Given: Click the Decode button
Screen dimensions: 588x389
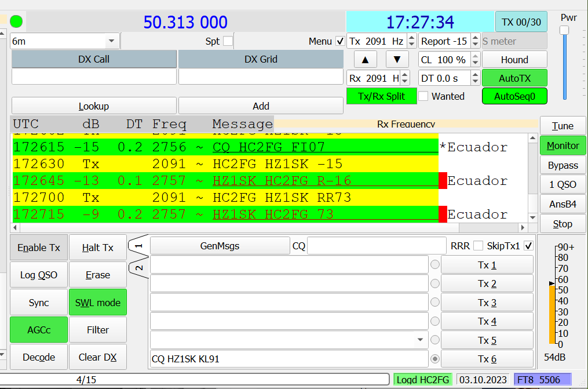Looking at the screenshot, I should 39,357.
